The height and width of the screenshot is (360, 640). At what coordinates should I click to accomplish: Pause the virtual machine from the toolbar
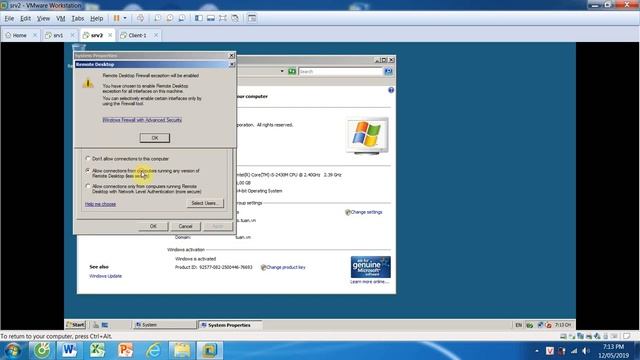click(x=117, y=18)
